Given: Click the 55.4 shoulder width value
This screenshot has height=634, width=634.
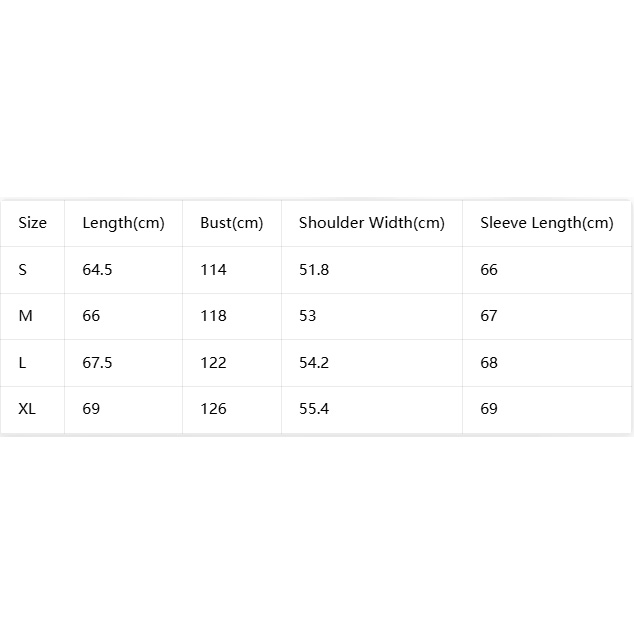Looking at the screenshot, I should coord(314,409).
